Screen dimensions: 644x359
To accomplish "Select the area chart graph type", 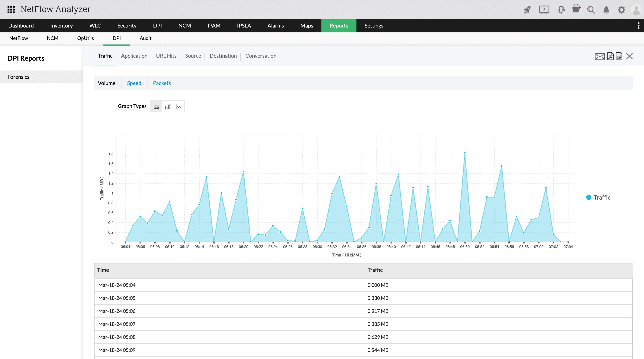I will point(156,106).
